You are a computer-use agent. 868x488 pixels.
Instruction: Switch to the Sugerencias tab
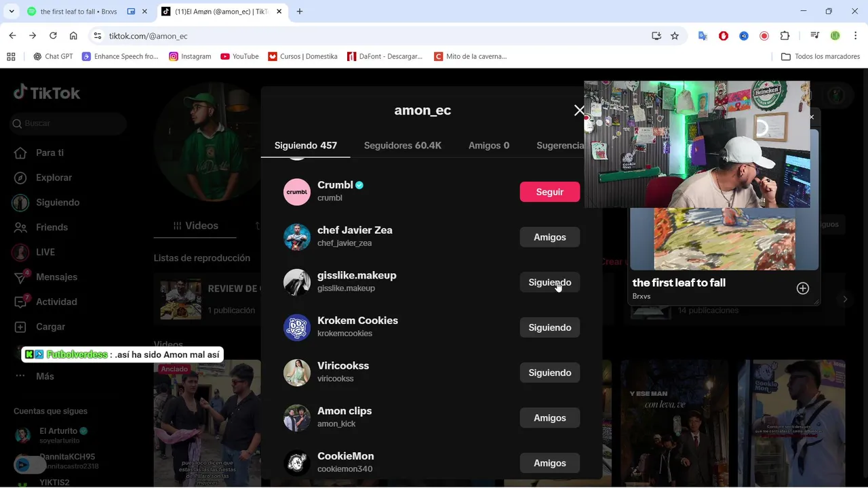tap(560, 145)
